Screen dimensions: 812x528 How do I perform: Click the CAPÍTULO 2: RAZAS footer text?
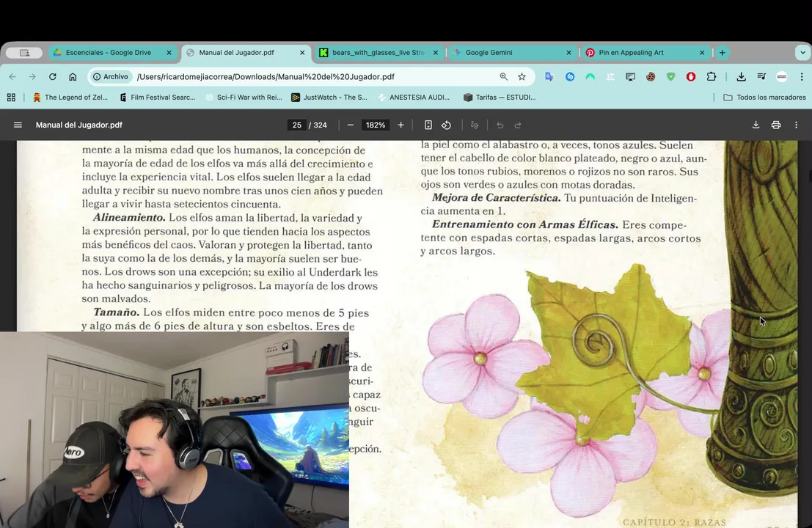[x=674, y=522]
